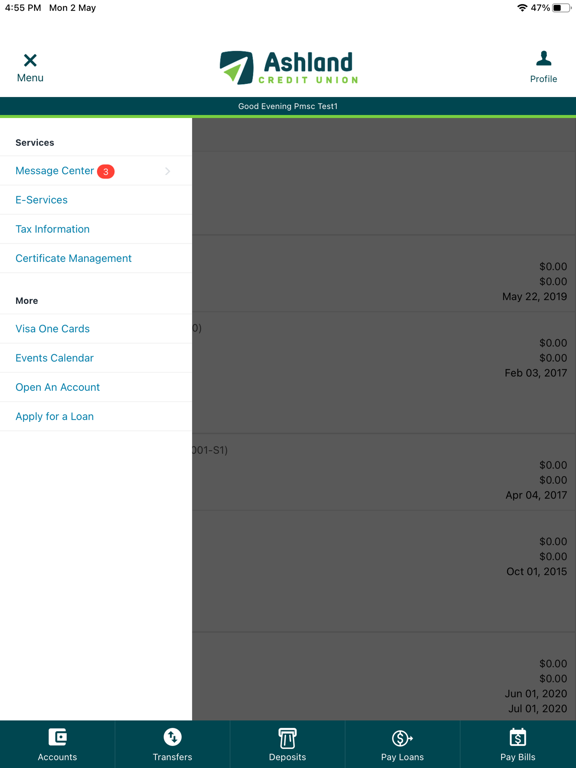The height and width of the screenshot is (768, 576).
Task: Open Visa One Cards
Action: [x=96, y=329]
